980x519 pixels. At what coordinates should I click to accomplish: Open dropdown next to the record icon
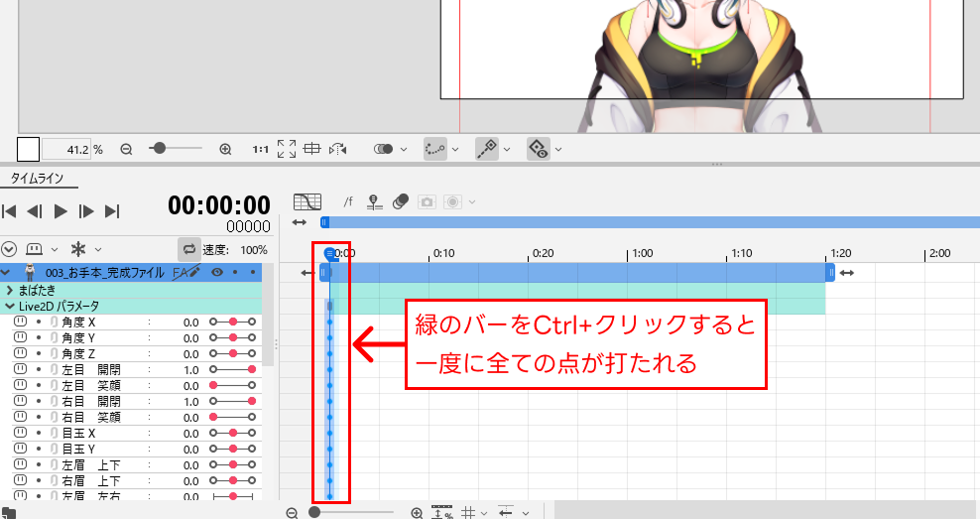pos(472,202)
